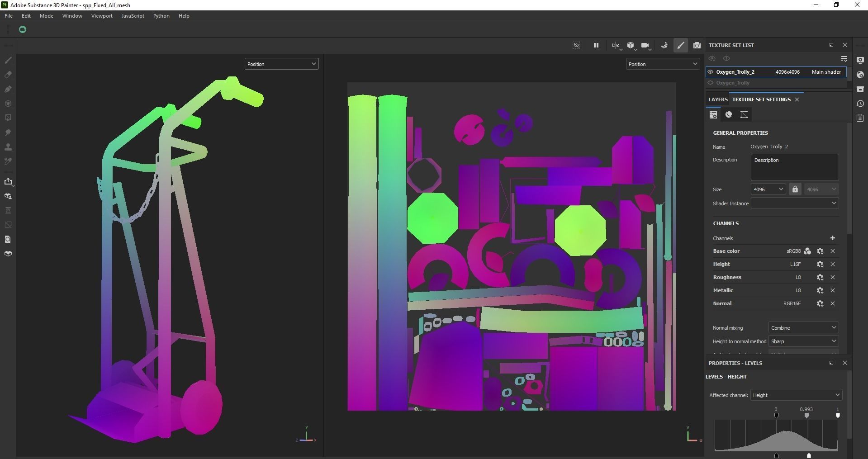Open symmetry settings in viewport toolbar
The image size is (868, 459).
(x=616, y=45)
